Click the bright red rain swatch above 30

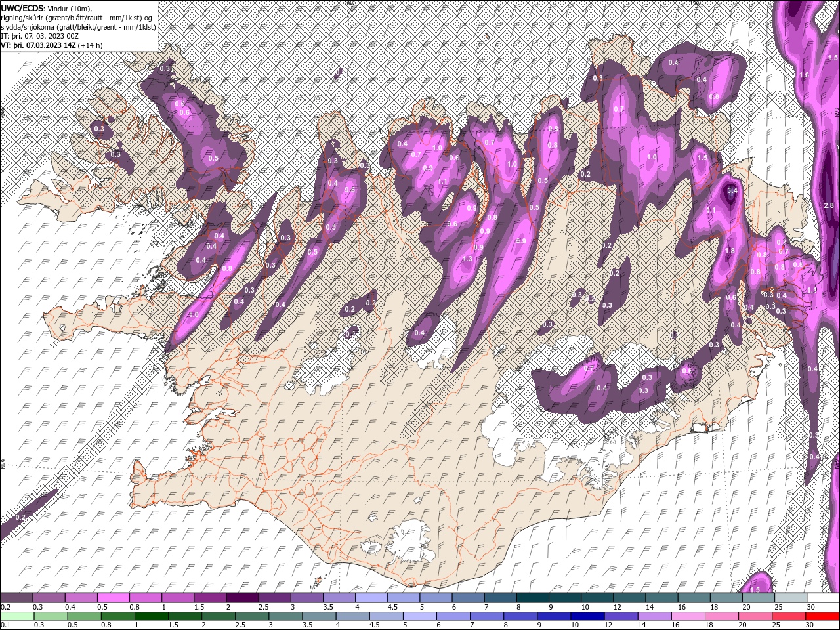[822, 616]
